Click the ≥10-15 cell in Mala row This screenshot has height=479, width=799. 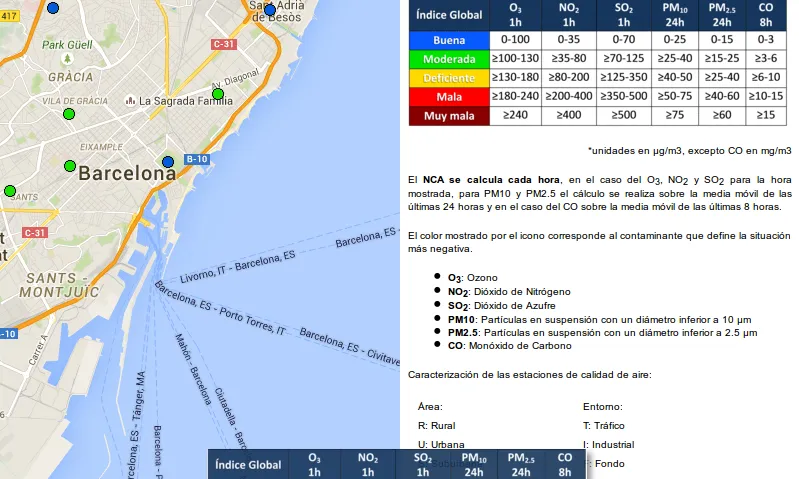coord(766,96)
